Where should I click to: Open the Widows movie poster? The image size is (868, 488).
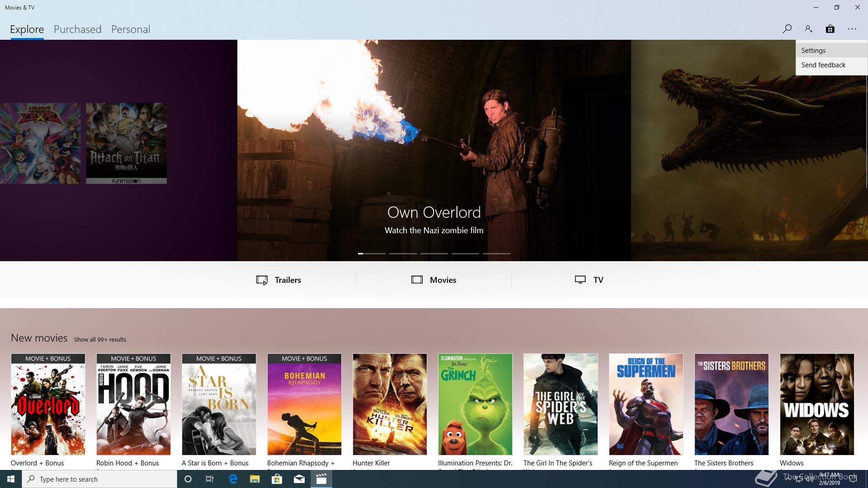[x=817, y=404]
